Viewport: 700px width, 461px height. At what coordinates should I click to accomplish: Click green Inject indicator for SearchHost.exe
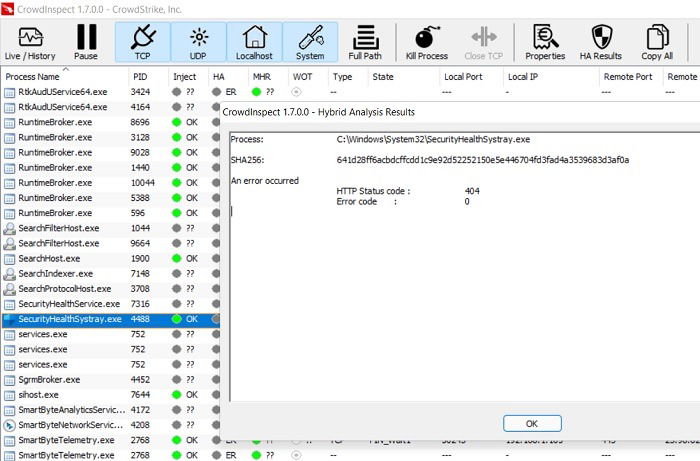tap(177, 258)
